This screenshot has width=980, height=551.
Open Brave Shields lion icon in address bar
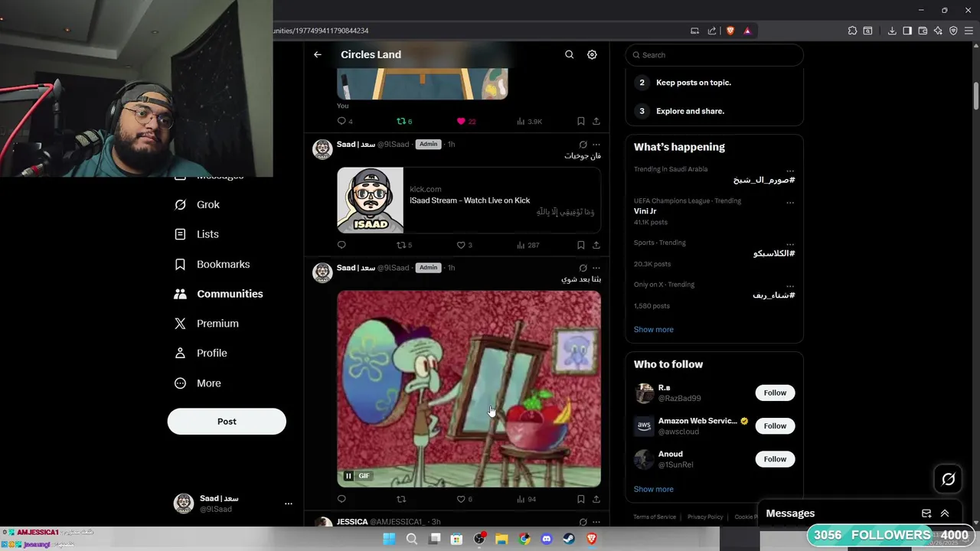pyautogui.click(x=730, y=31)
